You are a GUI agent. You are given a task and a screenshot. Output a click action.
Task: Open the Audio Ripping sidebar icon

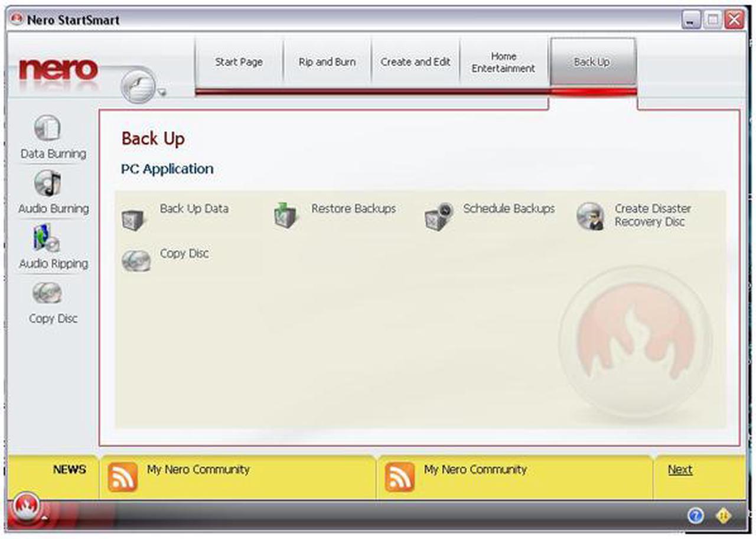[x=47, y=239]
